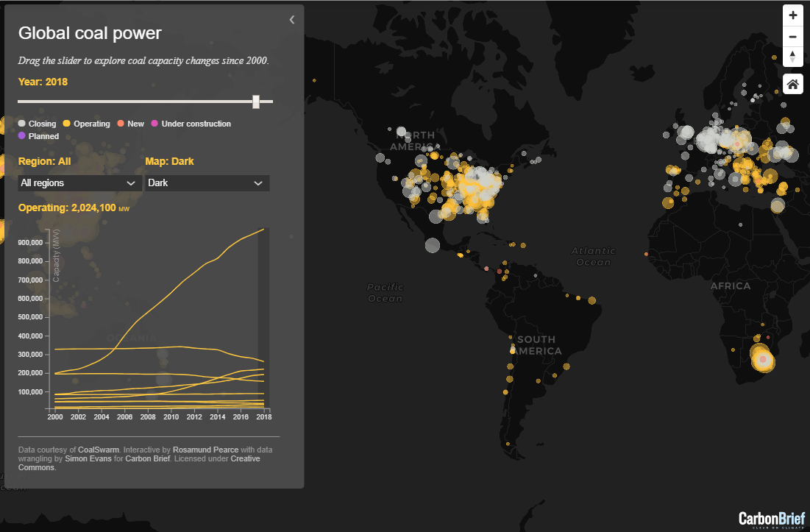Click the white Closing legend dot
Screen dimensions: 810x532
pos(21,124)
